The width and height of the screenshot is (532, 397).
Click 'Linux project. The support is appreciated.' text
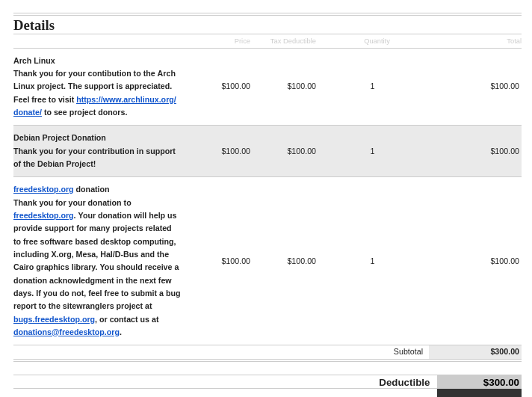click(93, 86)
